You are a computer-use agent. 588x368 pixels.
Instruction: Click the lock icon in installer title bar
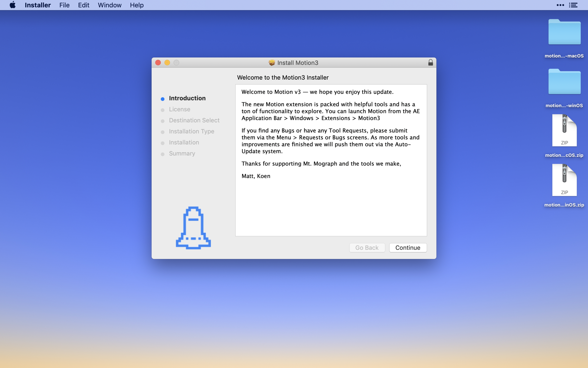[430, 63]
